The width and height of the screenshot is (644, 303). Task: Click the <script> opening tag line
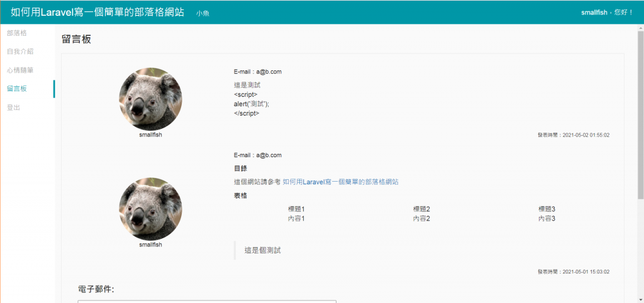click(246, 95)
